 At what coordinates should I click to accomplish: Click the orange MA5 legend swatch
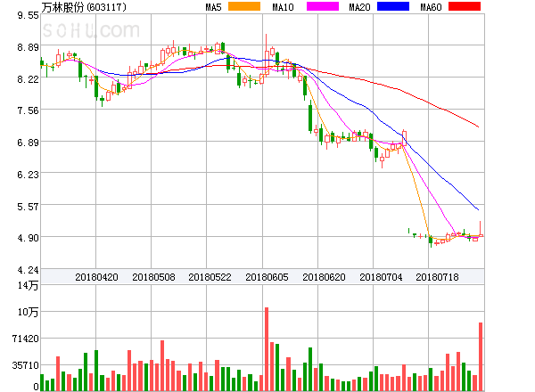(244, 6)
